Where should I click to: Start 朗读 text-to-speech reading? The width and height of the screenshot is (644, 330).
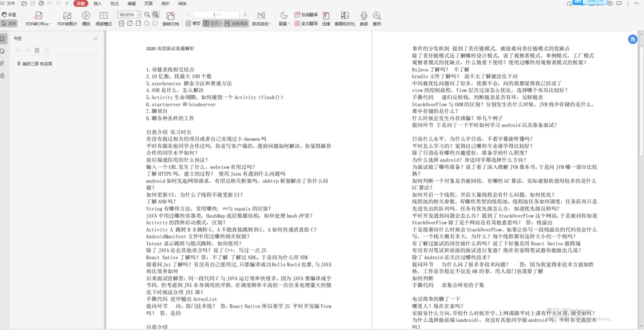363,18
